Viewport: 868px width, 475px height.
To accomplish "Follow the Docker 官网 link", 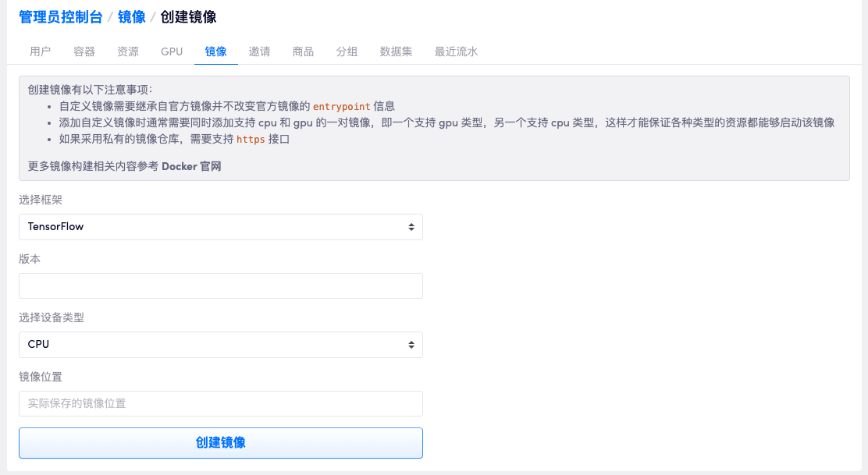I will click(191, 166).
